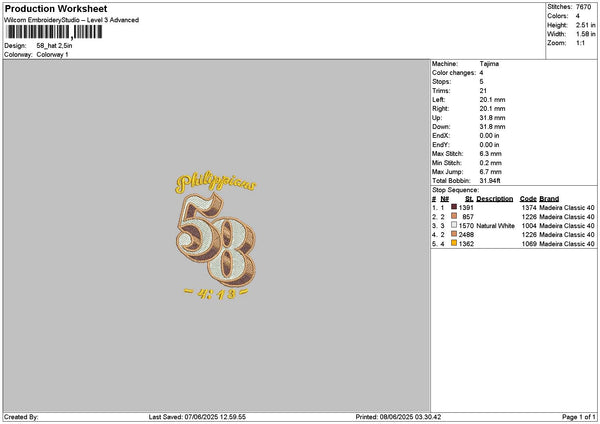This screenshot has height=424, width=600.
Task: Click the 'Trims:' value 21
Action: tap(483, 91)
